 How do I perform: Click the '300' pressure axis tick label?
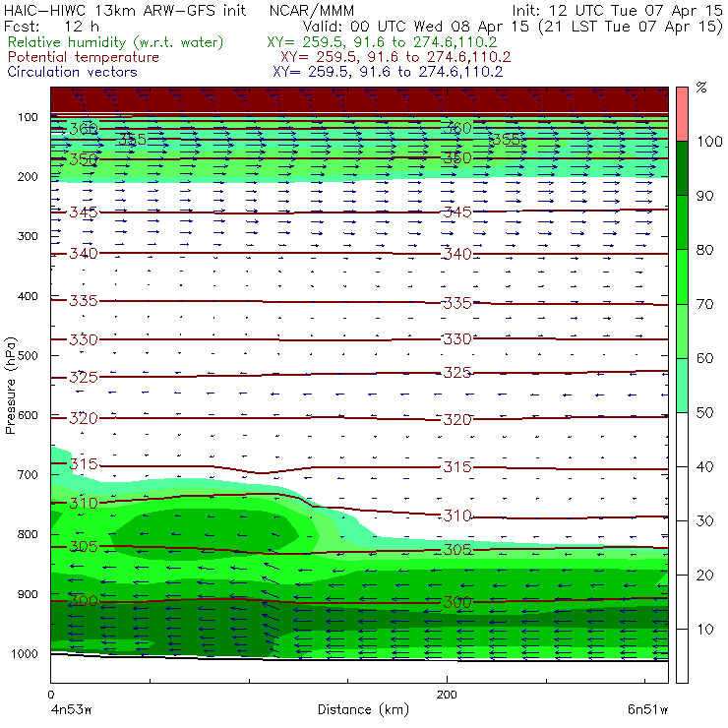tap(28, 236)
